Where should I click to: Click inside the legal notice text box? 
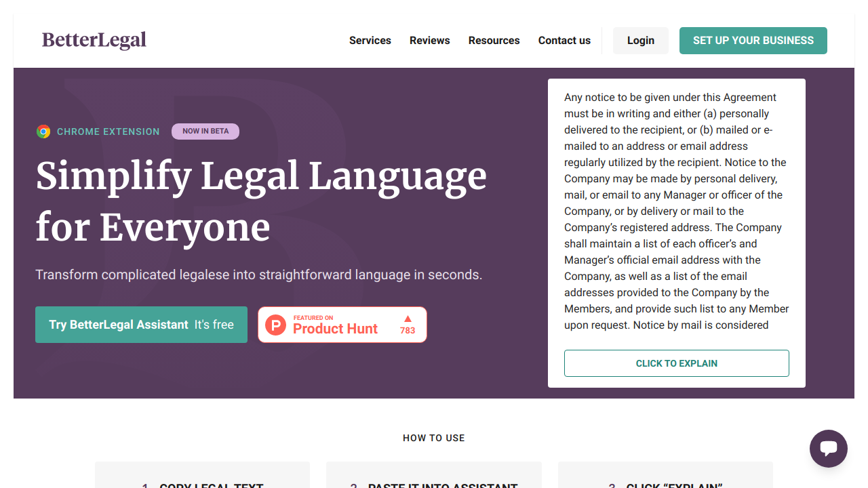(x=676, y=211)
